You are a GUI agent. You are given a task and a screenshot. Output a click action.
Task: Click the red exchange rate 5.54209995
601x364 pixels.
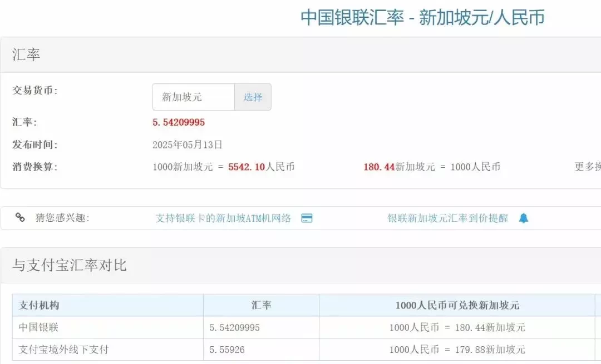click(179, 122)
